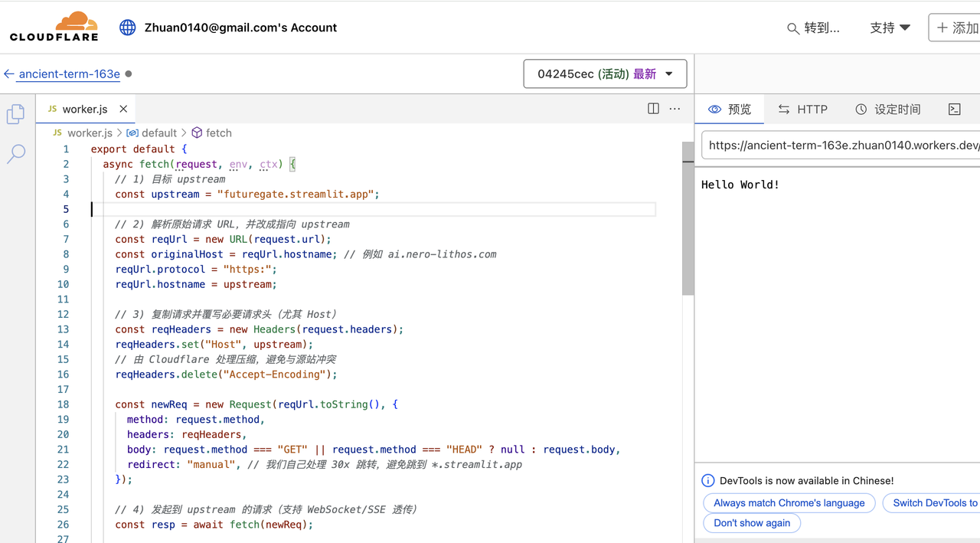Image resolution: width=980 pixels, height=543 pixels.
Task: Open the terminal console tab icon
Action: [954, 110]
